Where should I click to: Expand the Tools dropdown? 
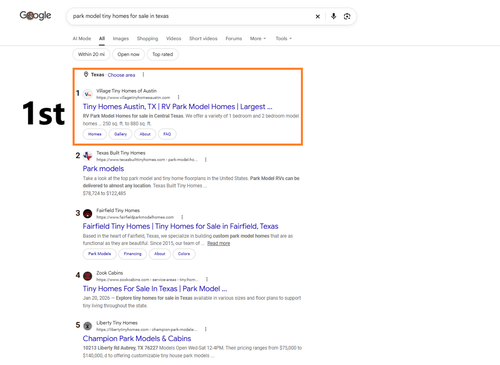[x=283, y=38]
